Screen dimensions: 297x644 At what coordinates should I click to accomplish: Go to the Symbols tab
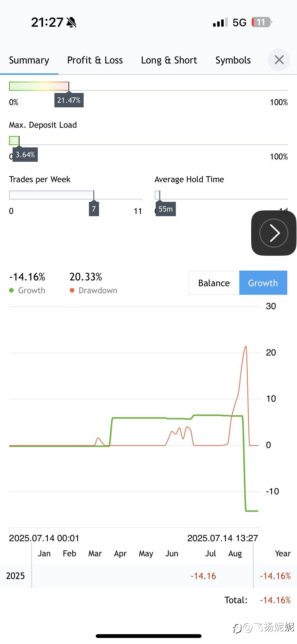(233, 60)
